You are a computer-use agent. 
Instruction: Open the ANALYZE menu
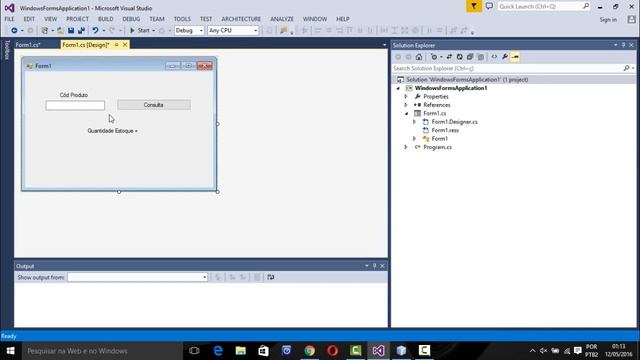(282, 19)
